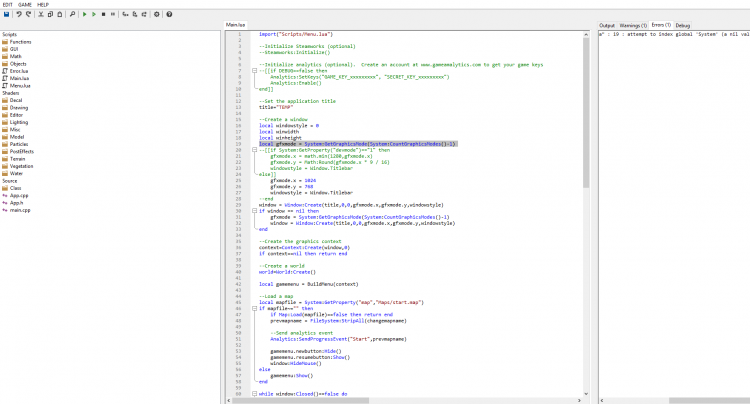Collapse code fold at line 8
This screenshot has width=750, height=404.
pyautogui.click(x=252, y=72)
